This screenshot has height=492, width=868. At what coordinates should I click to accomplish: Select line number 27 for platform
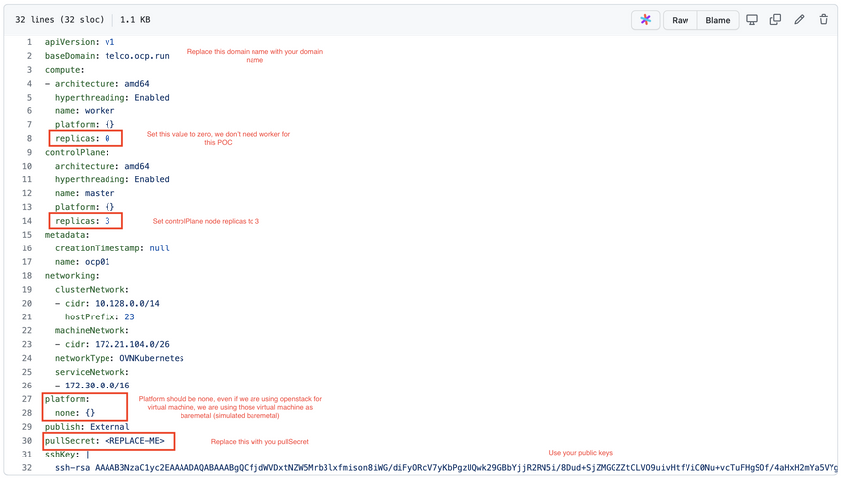(x=27, y=399)
